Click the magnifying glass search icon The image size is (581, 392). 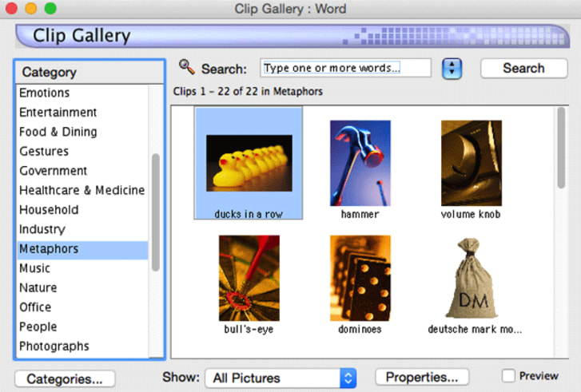coord(187,67)
